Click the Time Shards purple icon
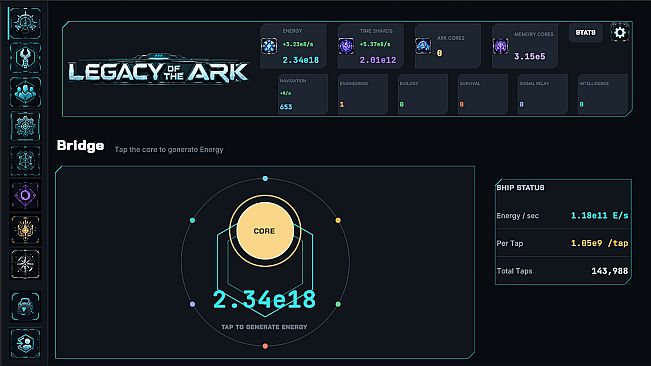Image resolution: width=651 pixels, height=366 pixels. coord(346,46)
